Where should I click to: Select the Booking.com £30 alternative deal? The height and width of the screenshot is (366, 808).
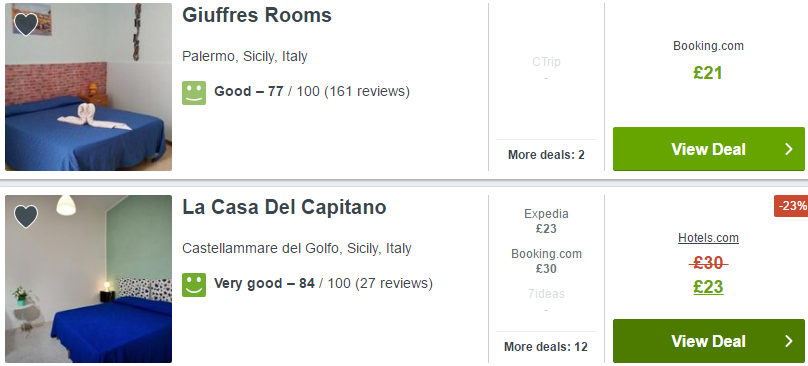546,261
